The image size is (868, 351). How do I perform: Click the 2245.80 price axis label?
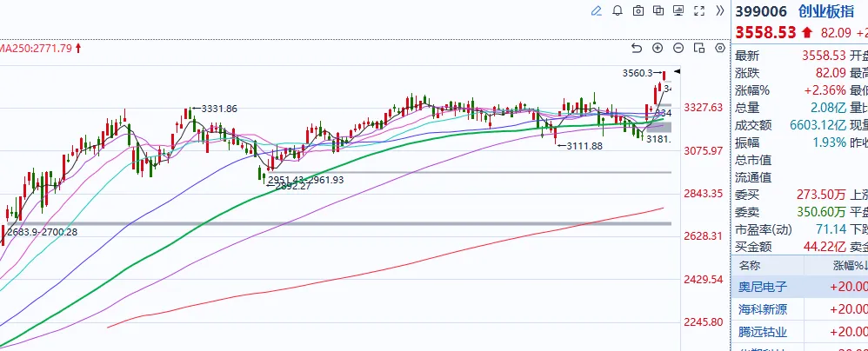click(x=704, y=321)
